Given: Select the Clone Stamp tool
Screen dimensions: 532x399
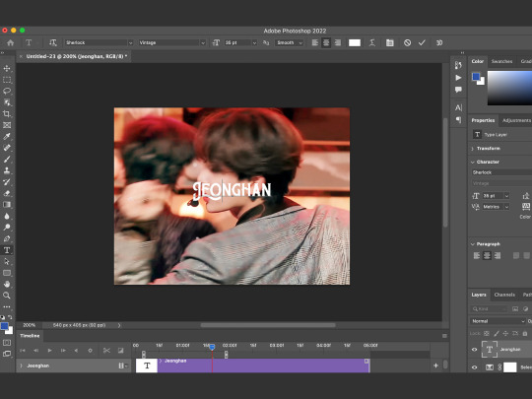Looking at the screenshot, I should [x=7, y=170].
